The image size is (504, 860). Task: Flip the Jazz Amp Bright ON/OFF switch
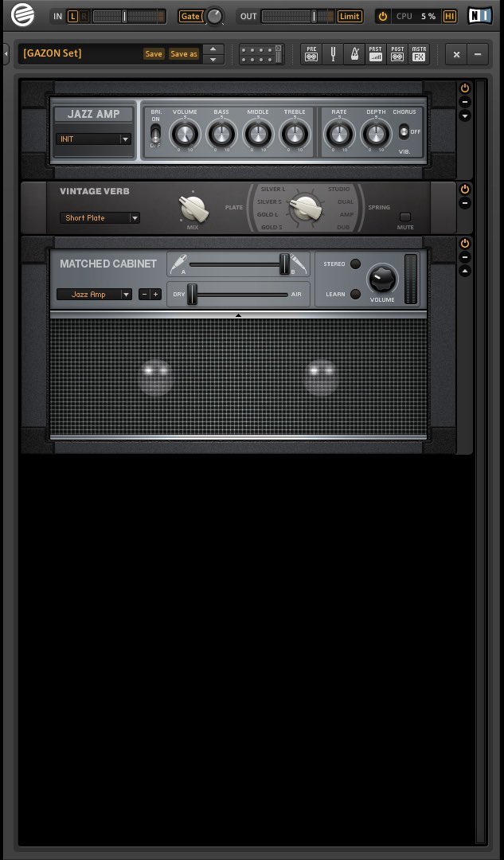tap(156, 133)
